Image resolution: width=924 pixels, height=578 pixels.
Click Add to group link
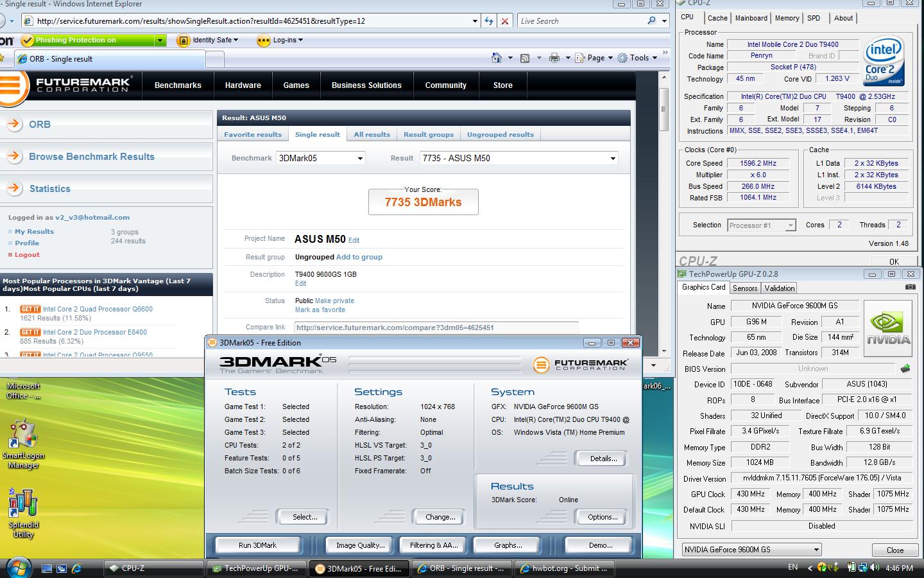point(359,257)
